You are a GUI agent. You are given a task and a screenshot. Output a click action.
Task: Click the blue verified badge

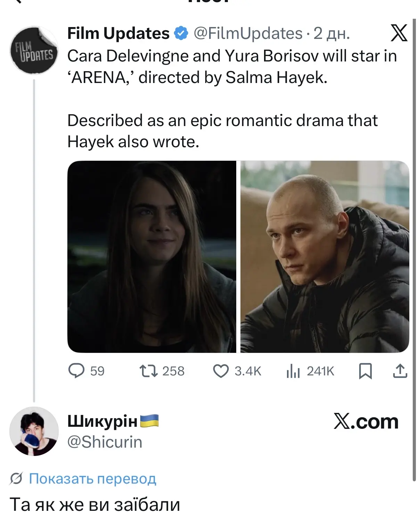click(x=181, y=33)
